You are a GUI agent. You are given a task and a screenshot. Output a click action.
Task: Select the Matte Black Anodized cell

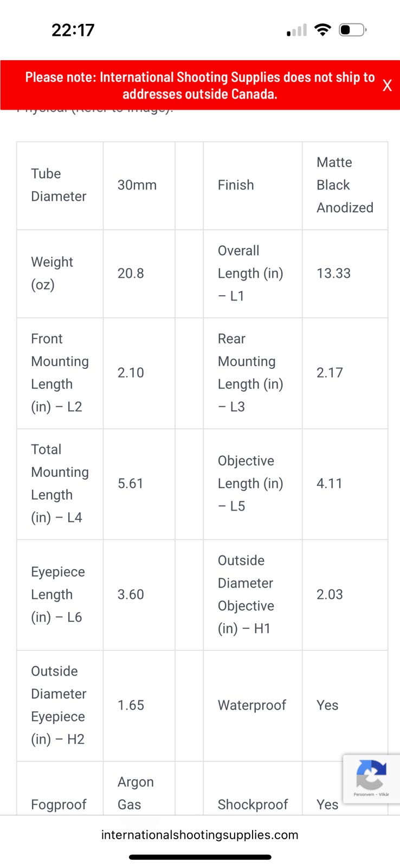point(345,185)
